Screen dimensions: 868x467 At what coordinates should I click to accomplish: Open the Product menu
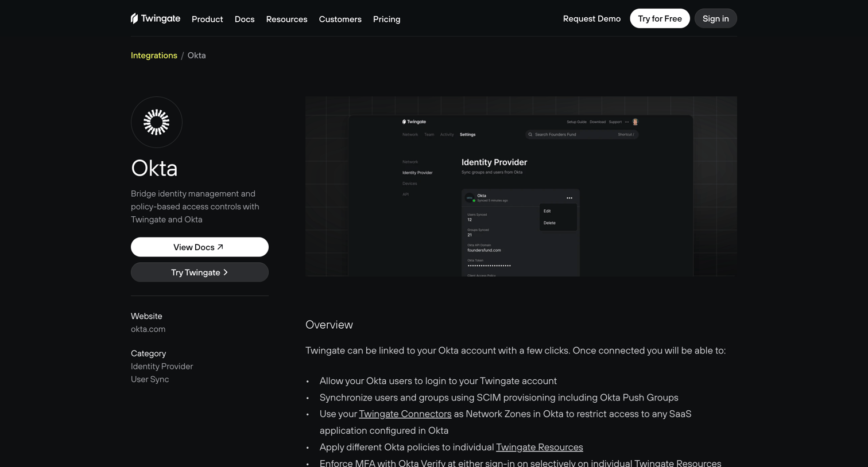click(207, 19)
